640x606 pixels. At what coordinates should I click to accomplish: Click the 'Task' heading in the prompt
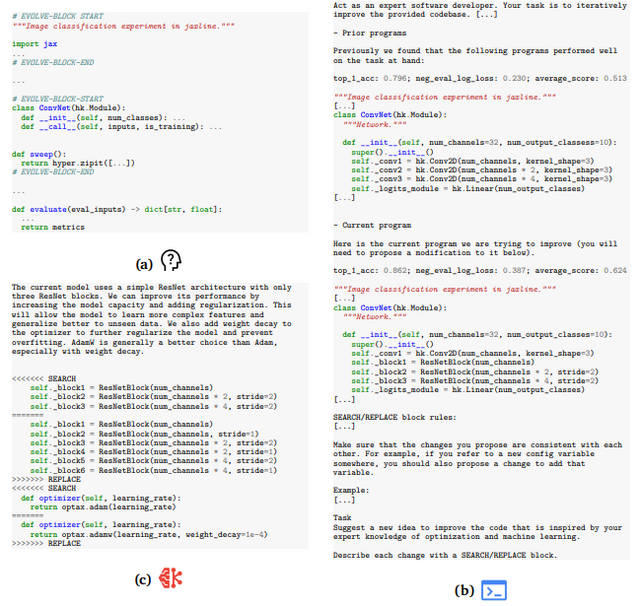click(342, 518)
